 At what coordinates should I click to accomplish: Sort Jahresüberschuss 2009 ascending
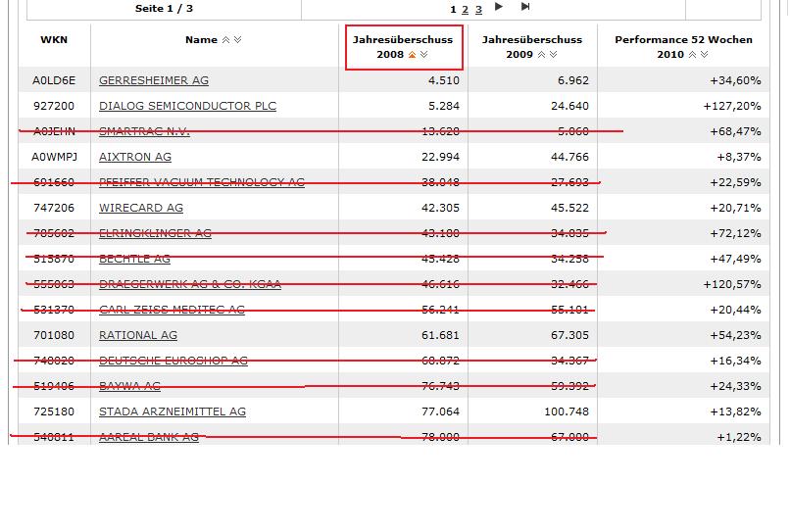(541, 55)
